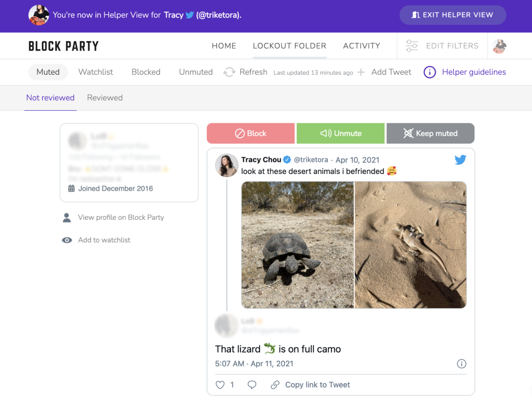Click the Keep muted button
The width and height of the screenshot is (532, 405).
pyautogui.click(x=430, y=133)
